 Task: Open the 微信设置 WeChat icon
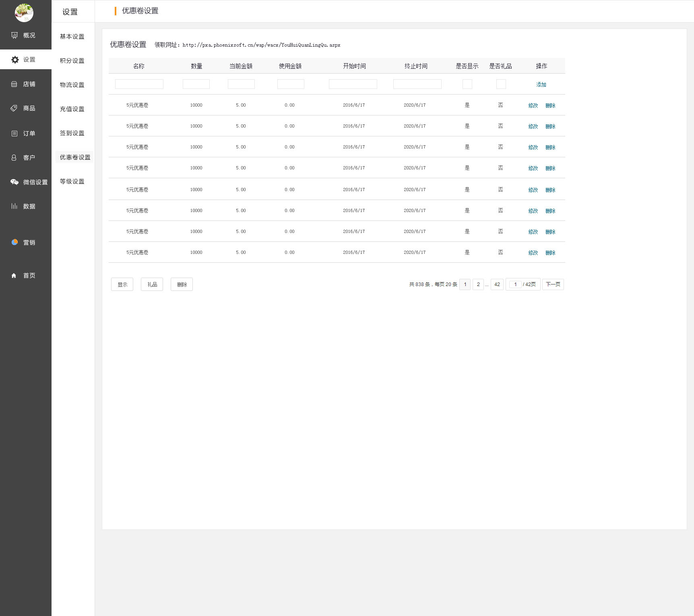pos(14,182)
